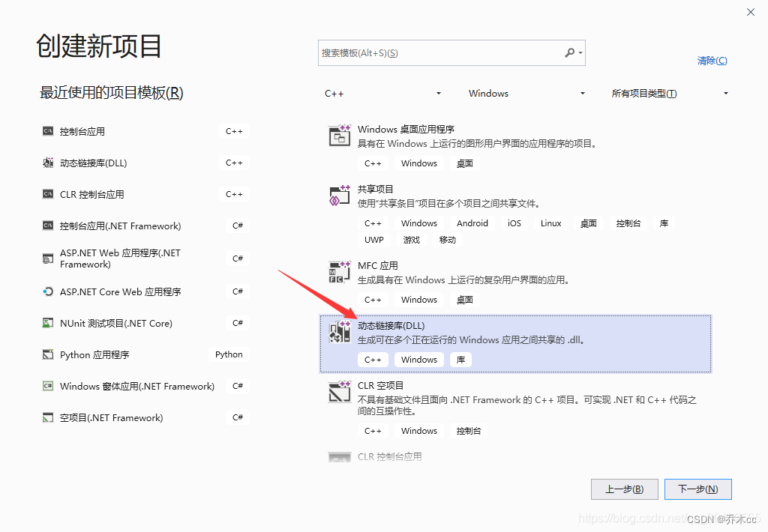Viewport: 768px width, 532px height.
Task: Click the Python 应用程序 icon
Action: coord(47,354)
